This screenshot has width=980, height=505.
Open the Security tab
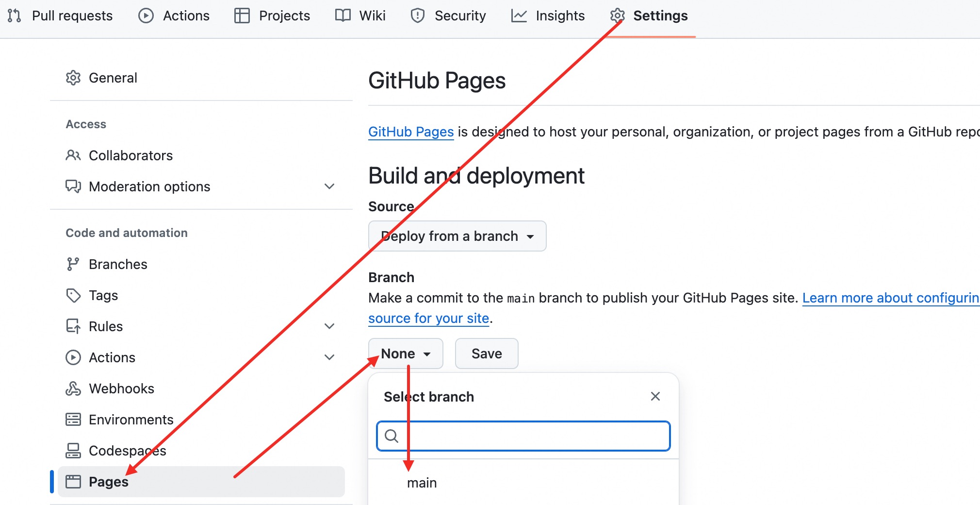pos(448,16)
